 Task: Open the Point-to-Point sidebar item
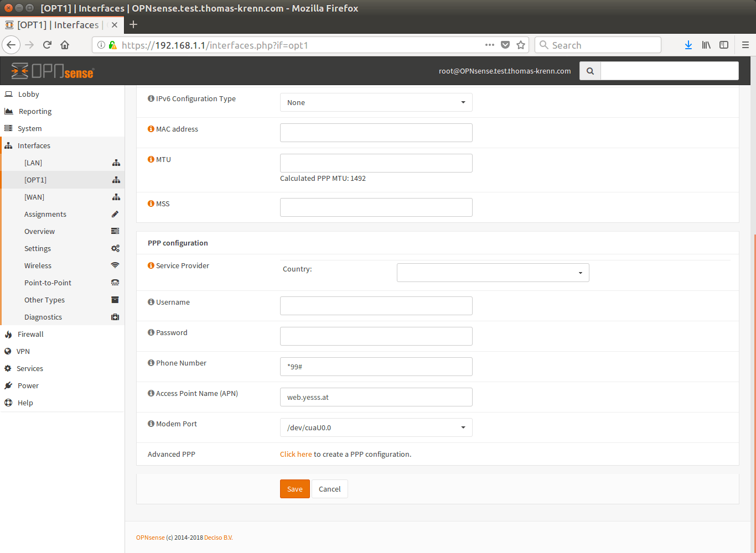[48, 283]
